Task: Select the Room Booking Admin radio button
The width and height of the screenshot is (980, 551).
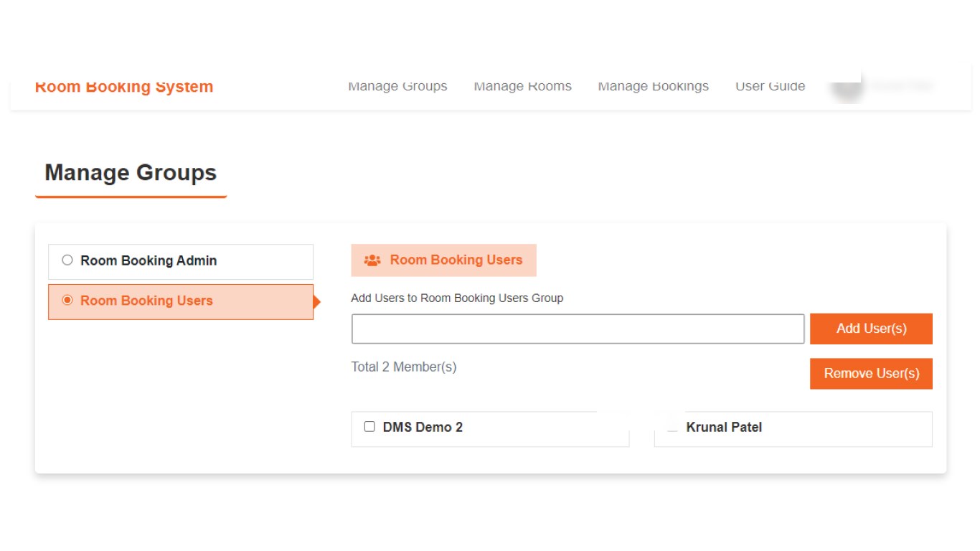Action: tap(67, 260)
